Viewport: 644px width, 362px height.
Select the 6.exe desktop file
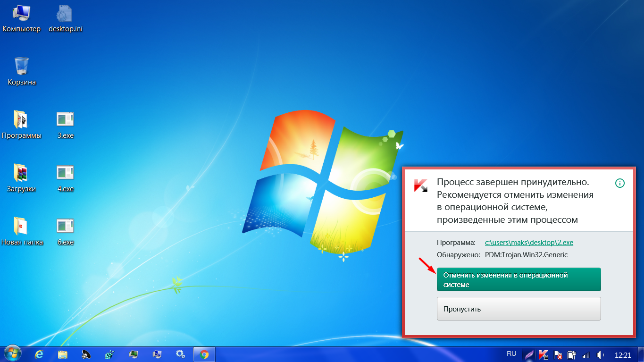point(66,232)
